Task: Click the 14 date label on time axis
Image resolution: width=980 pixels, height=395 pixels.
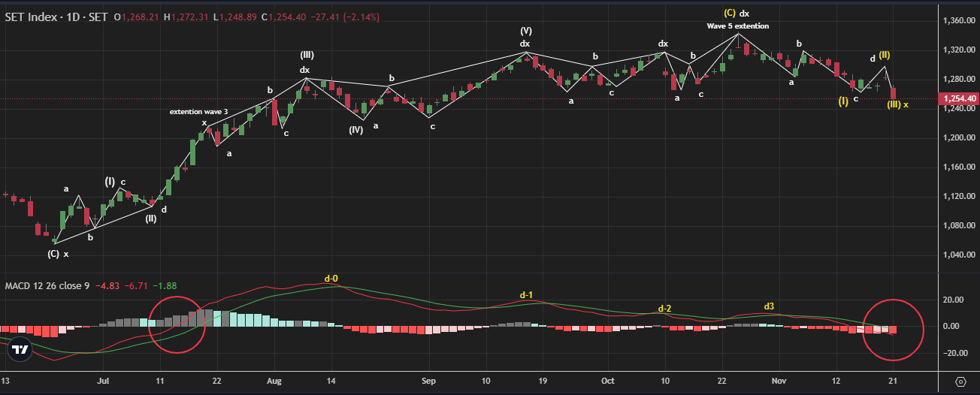Action: point(331,381)
